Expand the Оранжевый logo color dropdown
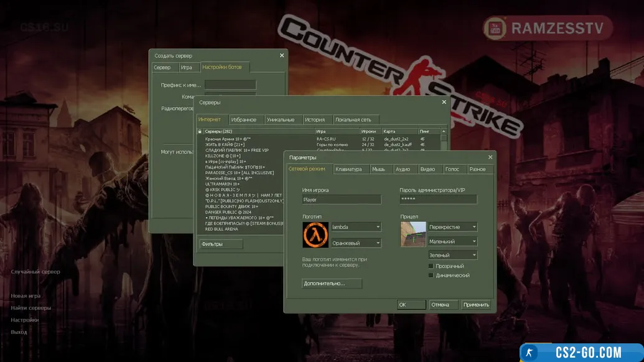Viewport: 644px width, 362px height. (x=356, y=243)
